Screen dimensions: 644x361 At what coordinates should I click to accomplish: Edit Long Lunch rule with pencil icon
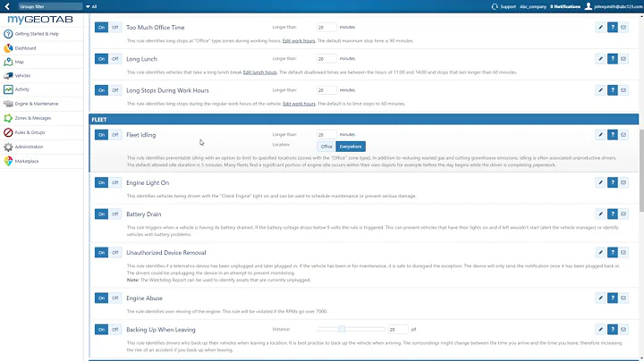coord(600,59)
